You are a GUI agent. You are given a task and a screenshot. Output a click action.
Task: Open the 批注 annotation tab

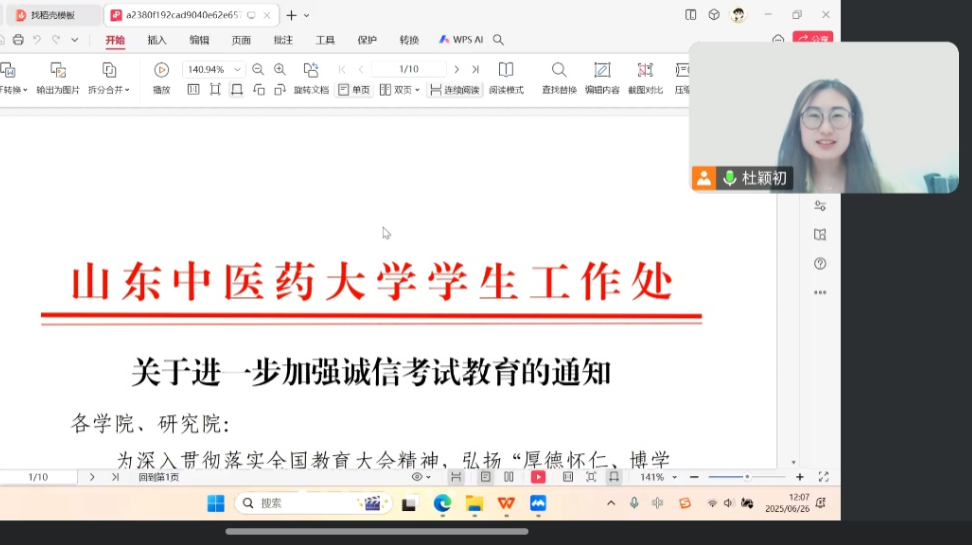point(283,40)
